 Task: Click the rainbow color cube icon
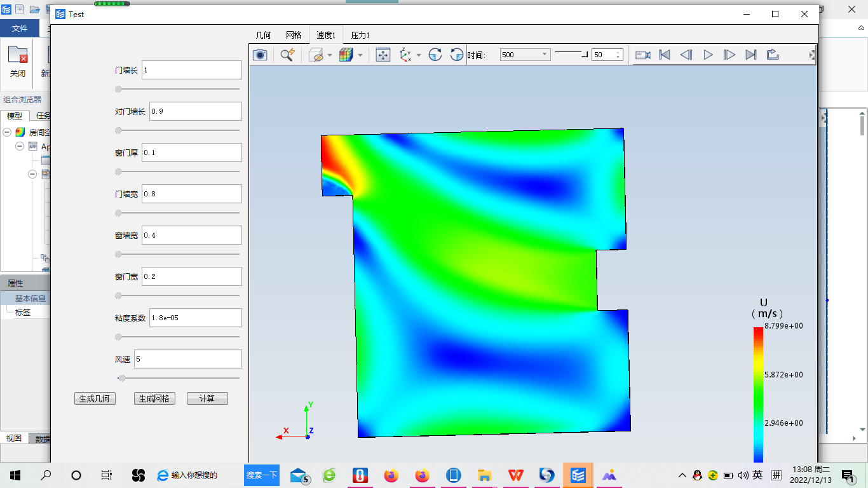(346, 55)
